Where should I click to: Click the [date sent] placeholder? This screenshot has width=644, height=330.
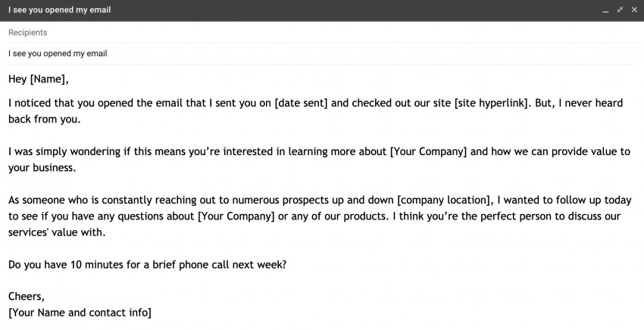301,103
